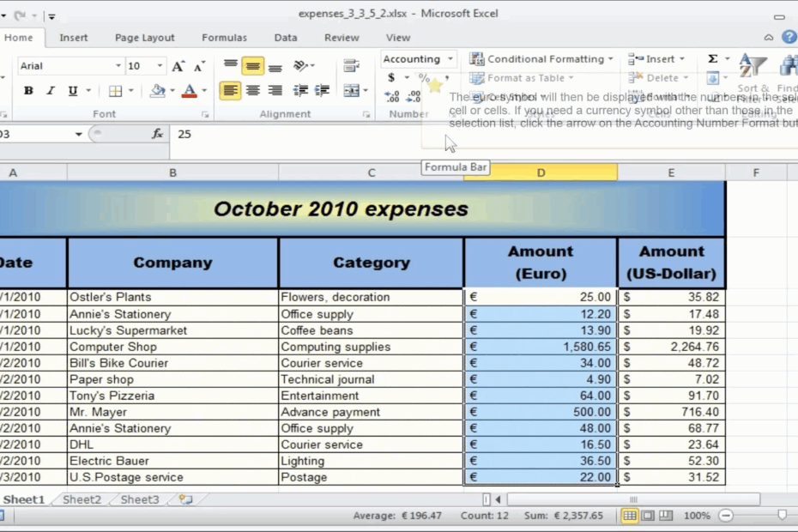This screenshot has height=532, width=798.
Task: Open the Review ribbon tab
Action: [342, 38]
